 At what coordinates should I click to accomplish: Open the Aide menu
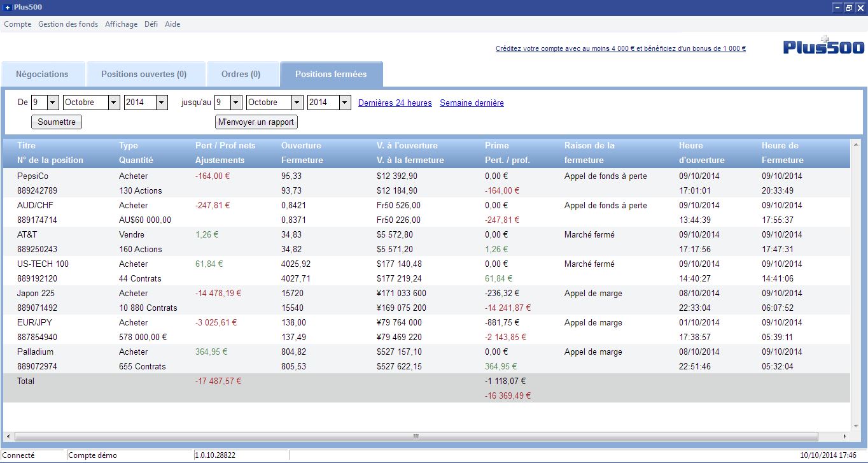(172, 24)
